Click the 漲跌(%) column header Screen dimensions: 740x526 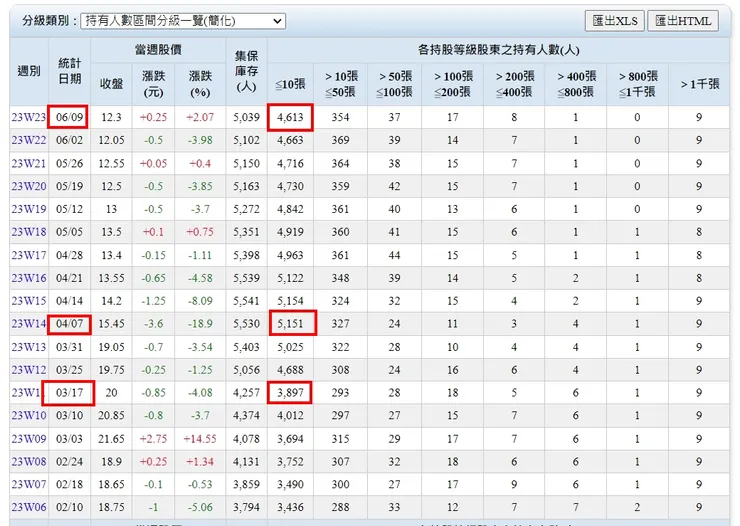pyautogui.click(x=200, y=84)
